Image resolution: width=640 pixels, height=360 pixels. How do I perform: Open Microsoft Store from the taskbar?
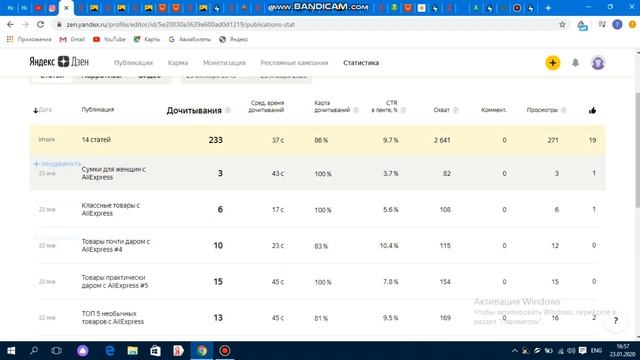click(x=155, y=351)
